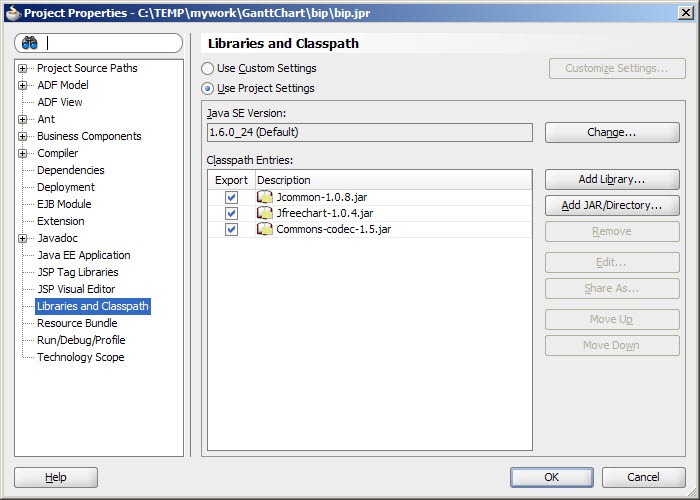Viewport: 700px width, 500px height.
Task: Open Java EE Application settings
Action: coord(84,255)
